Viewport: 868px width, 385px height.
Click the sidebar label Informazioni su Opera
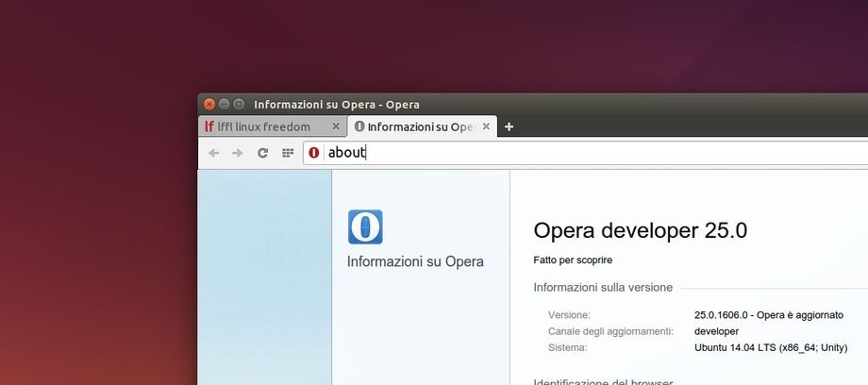coord(415,261)
